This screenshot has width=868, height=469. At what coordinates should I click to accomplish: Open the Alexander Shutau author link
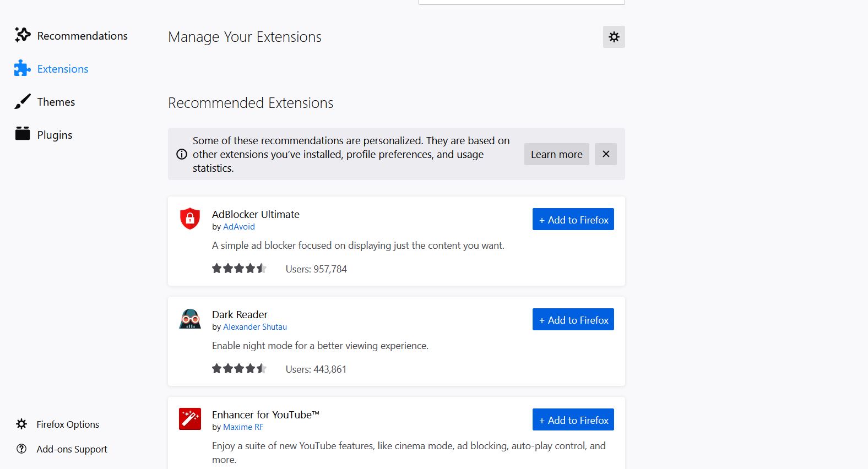click(x=255, y=327)
